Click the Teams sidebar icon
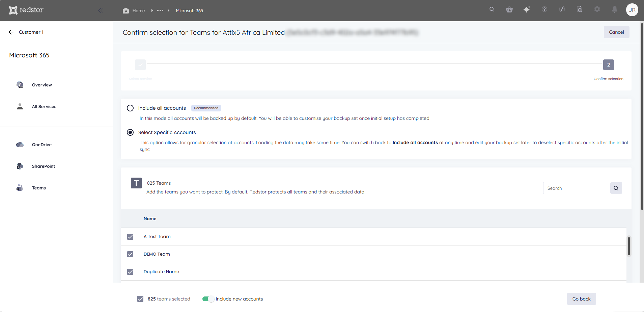This screenshot has width=644, height=312. 20,188
